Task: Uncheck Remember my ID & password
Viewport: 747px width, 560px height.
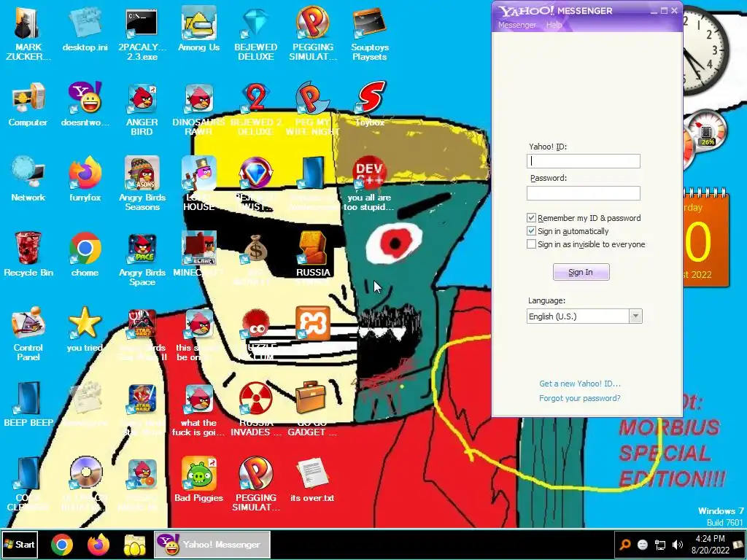Action: point(531,218)
